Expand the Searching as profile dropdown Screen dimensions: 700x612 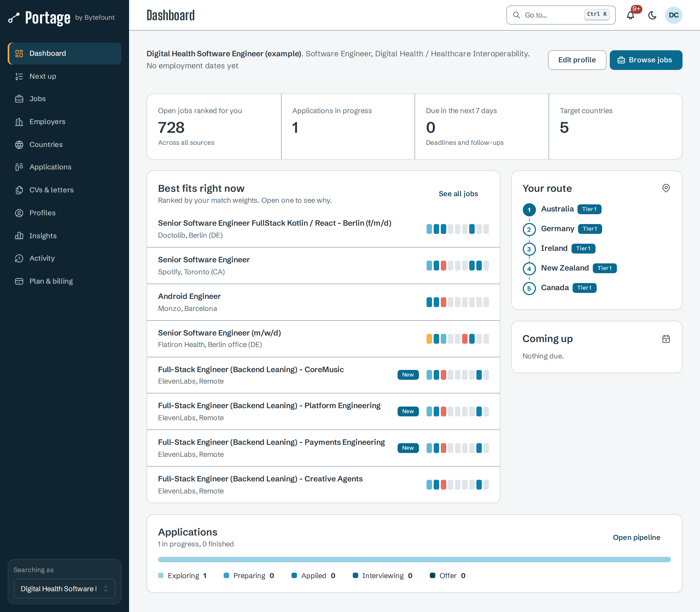(64, 589)
